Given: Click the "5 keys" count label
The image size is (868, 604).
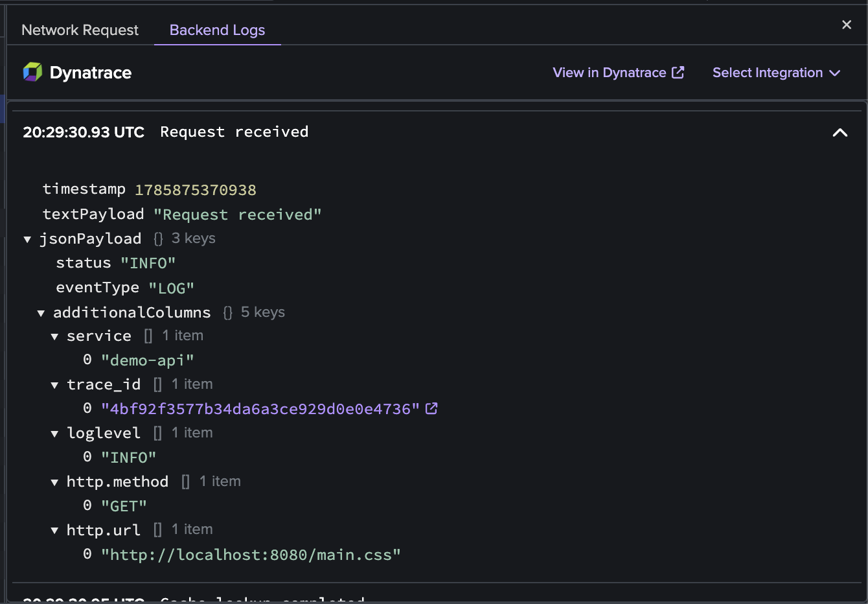Looking at the screenshot, I should (263, 312).
